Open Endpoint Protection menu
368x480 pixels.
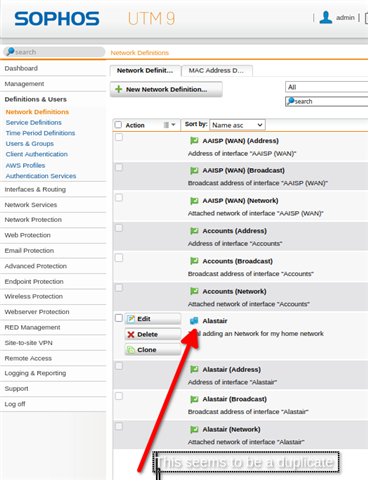click(x=34, y=281)
